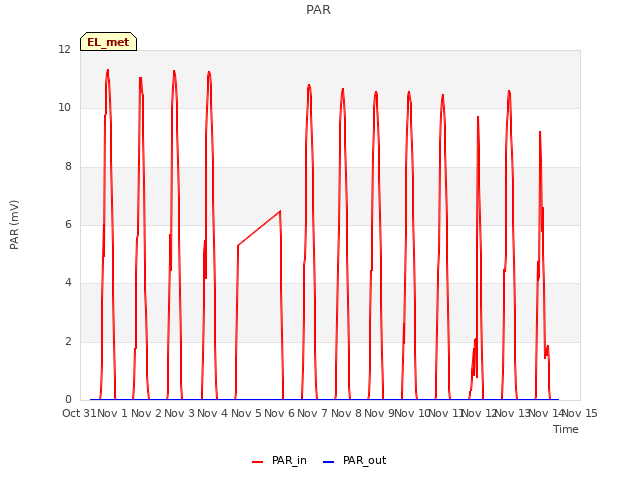Click the Nov 8 axis tick label
This screenshot has width=640, height=480.
346,413
